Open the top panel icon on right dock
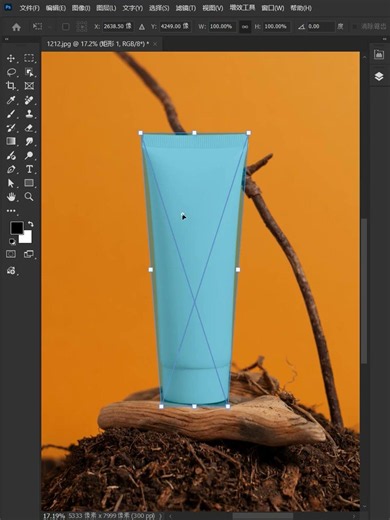 coord(379,54)
